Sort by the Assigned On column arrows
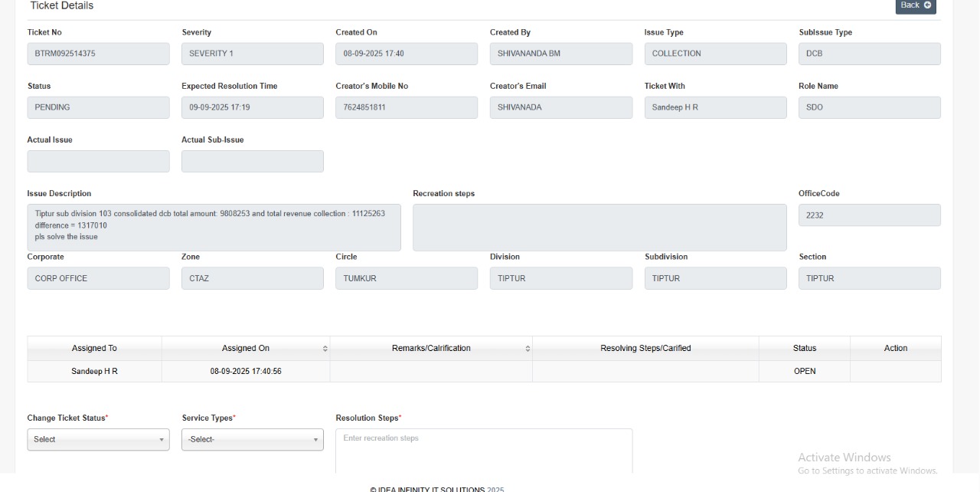Screen dimensions: 980x492 (x=325, y=349)
